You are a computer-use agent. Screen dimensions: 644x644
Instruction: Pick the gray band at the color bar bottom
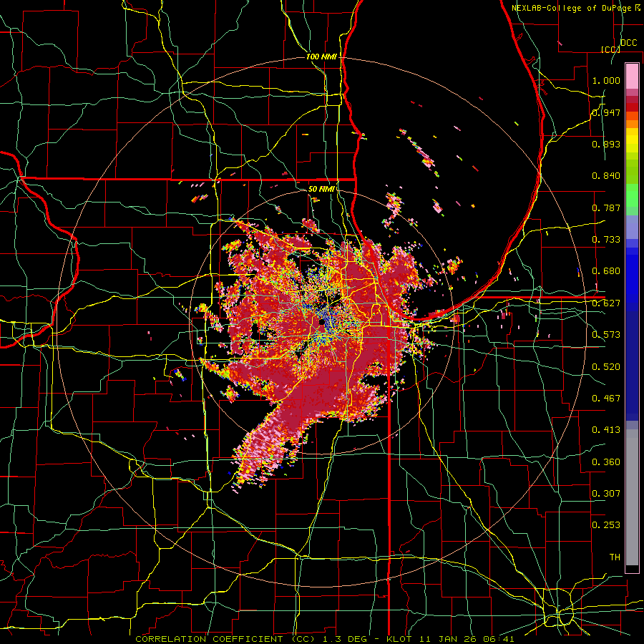point(632,497)
